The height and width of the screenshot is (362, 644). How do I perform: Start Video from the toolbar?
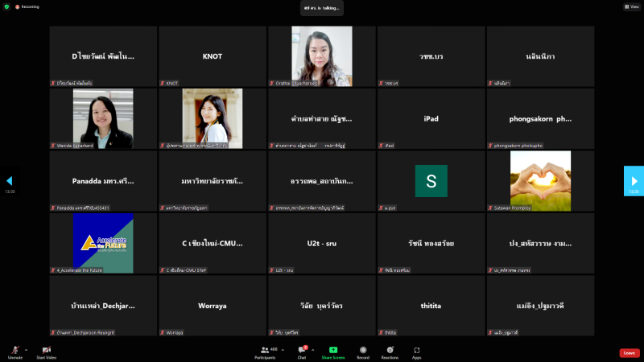click(46, 352)
